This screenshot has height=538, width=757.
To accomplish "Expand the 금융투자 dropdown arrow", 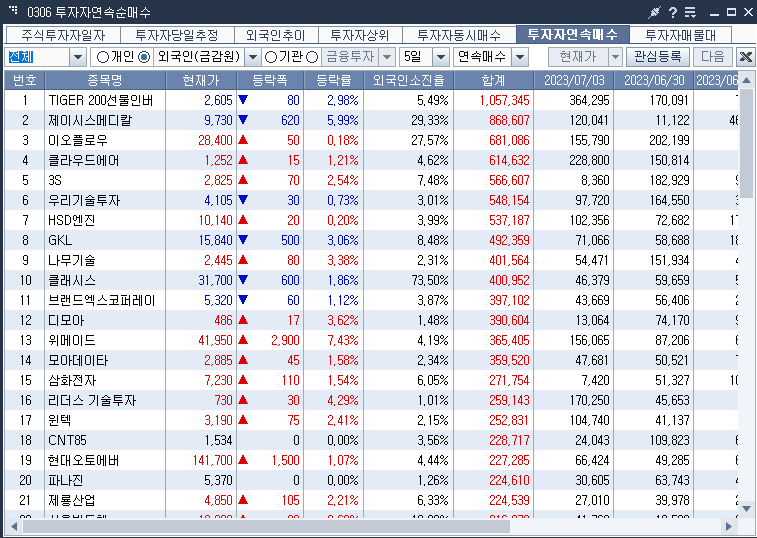I will click(387, 57).
